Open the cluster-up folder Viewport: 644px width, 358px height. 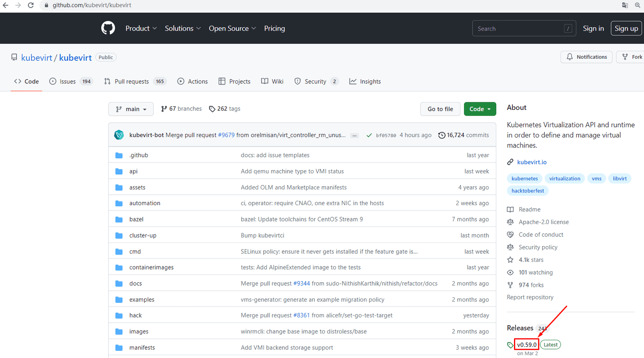[x=143, y=235]
